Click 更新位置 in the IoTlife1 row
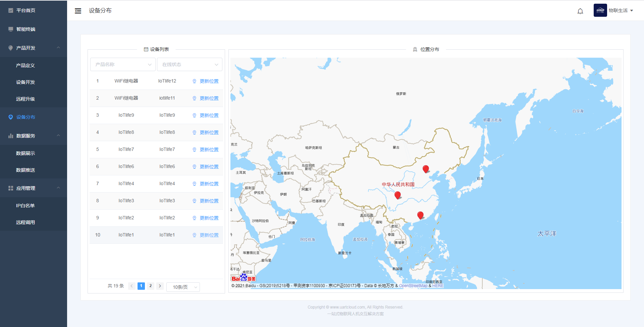The height and width of the screenshot is (327, 644). pyautogui.click(x=206, y=235)
